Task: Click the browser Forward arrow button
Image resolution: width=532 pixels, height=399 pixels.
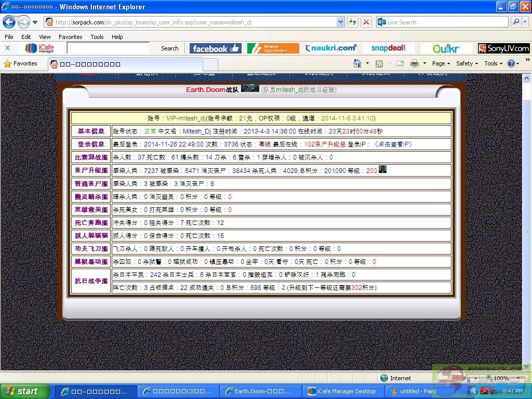Action: tap(23, 22)
